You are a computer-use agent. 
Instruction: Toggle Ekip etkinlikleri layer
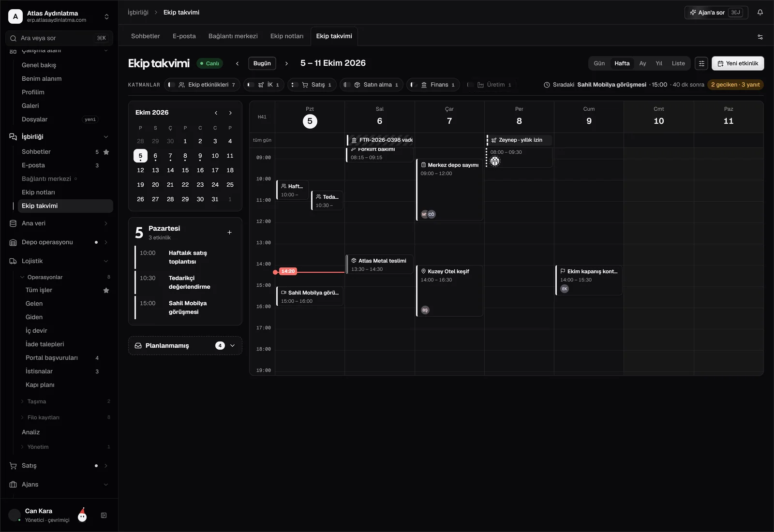pos(202,85)
